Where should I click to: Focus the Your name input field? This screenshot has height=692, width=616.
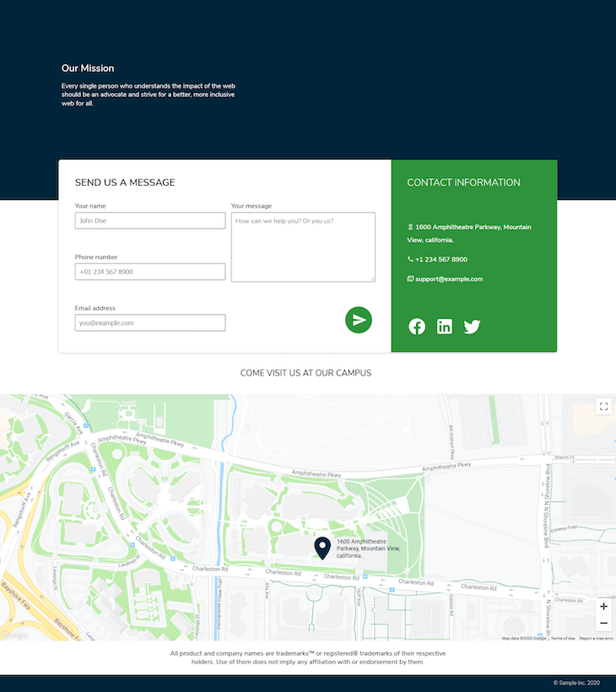click(x=150, y=220)
